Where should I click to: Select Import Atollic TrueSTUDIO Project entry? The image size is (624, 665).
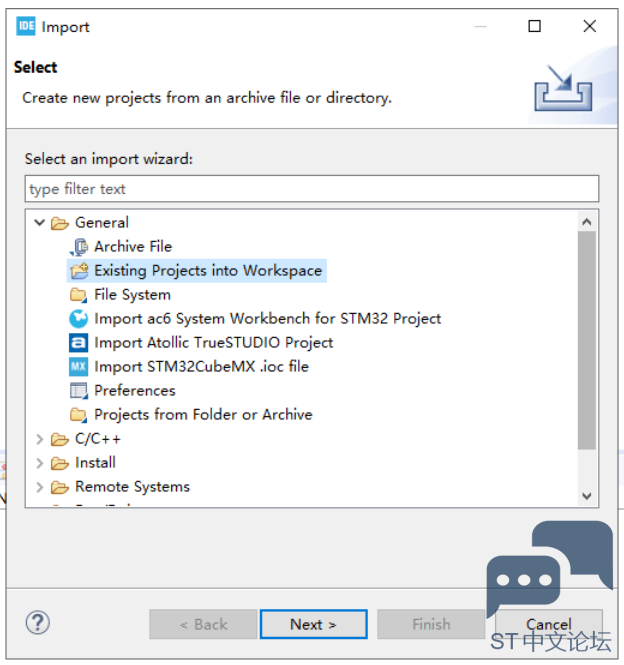213,343
